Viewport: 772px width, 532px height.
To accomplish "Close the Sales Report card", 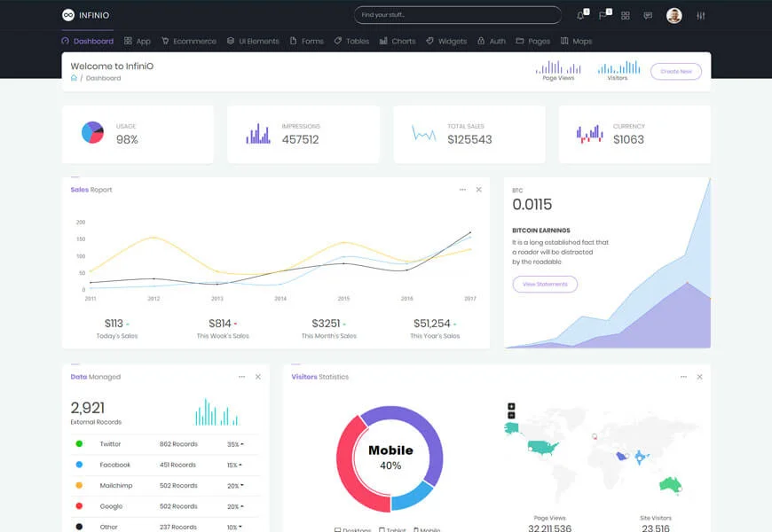I will (478, 190).
